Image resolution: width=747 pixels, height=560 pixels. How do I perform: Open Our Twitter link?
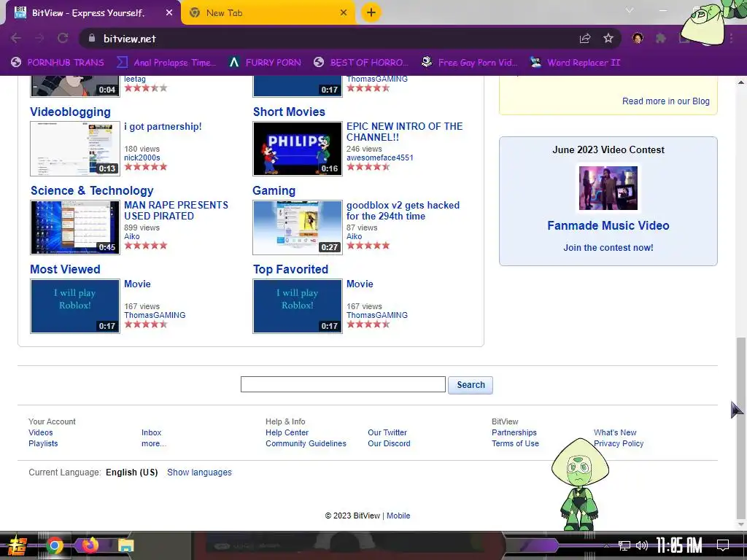(387, 432)
